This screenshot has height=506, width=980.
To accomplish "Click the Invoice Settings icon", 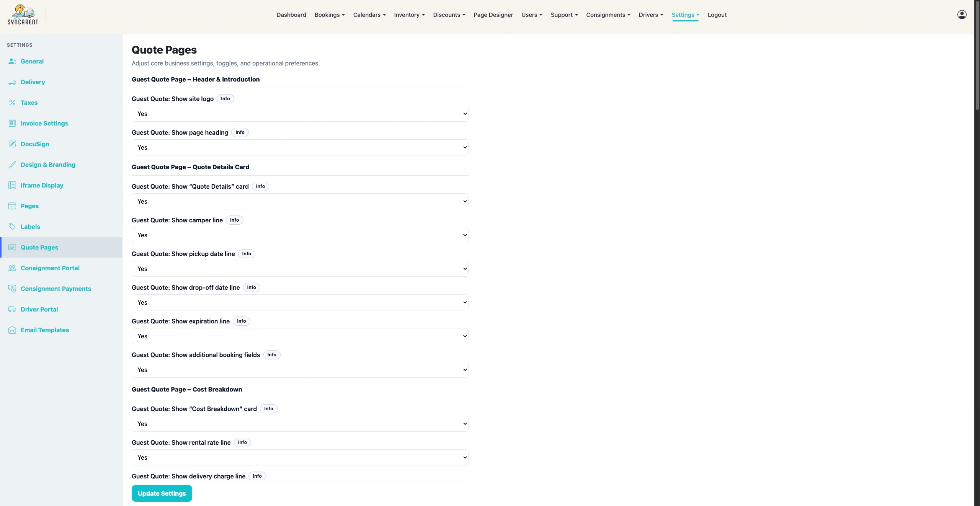I will point(12,123).
